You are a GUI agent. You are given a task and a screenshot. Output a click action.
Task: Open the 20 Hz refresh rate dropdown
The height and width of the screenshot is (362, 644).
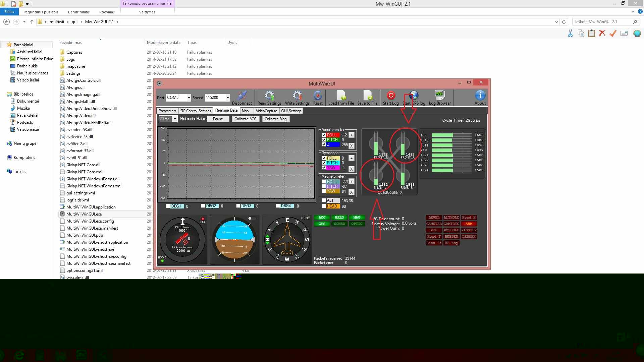pyautogui.click(x=175, y=119)
